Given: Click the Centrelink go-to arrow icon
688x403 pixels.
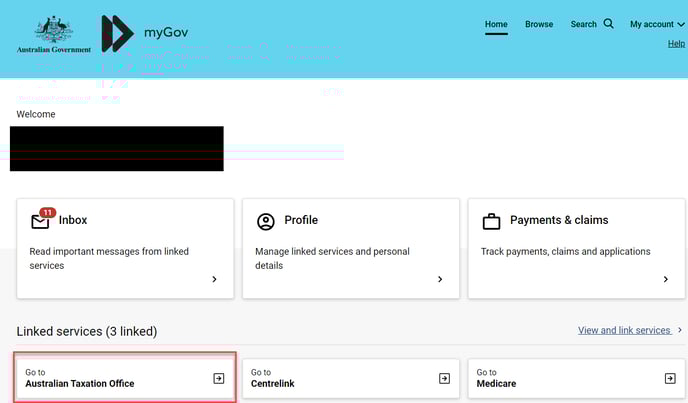Looking at the screenshot, I should click(x=444, y=378).
